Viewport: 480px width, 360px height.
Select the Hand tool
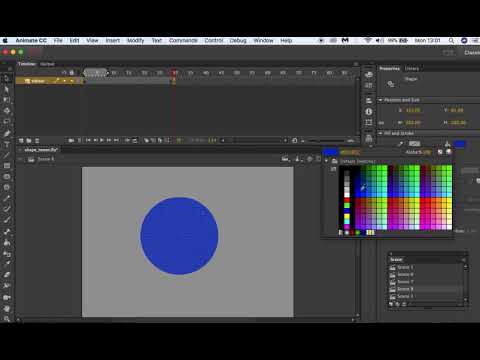click(6, 308)
